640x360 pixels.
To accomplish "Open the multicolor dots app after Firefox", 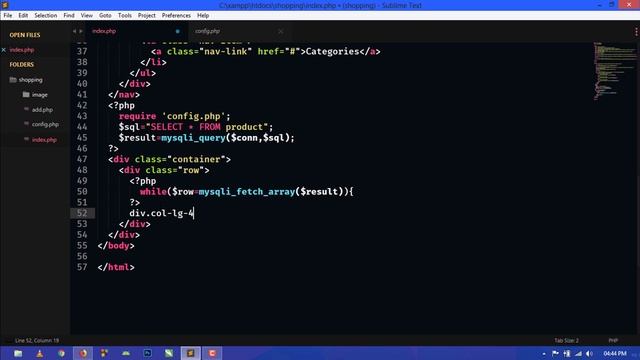I will click(x=104, y=353).
